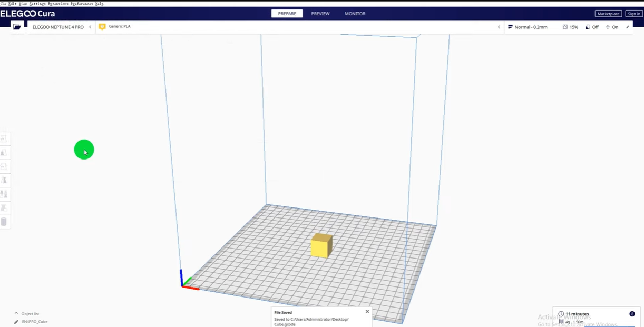Switch to the PREVIEW tab
Image resolution: width=644 pixels, height=327 pixels.
320,14
